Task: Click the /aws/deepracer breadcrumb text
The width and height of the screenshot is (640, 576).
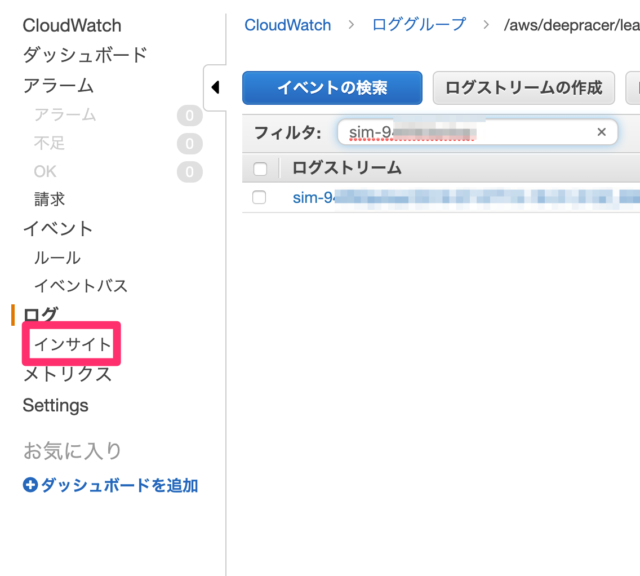Action: tap(571, 25)
